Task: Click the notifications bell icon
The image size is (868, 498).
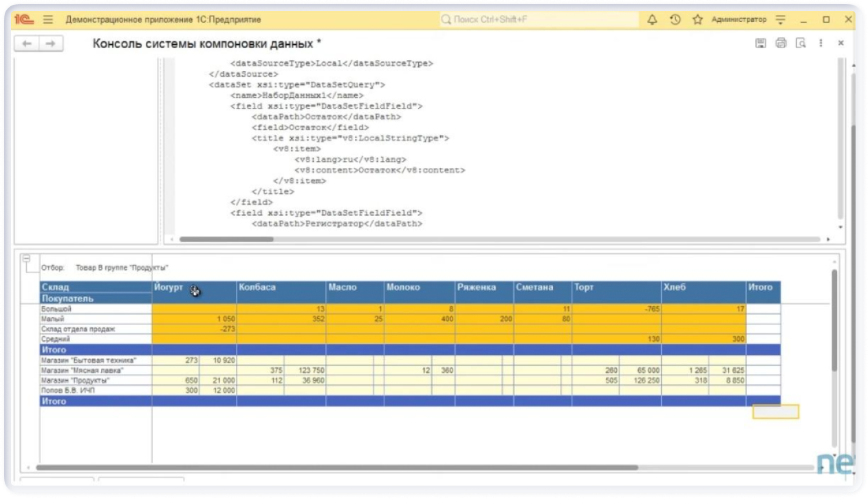Action: click(652, 20)
